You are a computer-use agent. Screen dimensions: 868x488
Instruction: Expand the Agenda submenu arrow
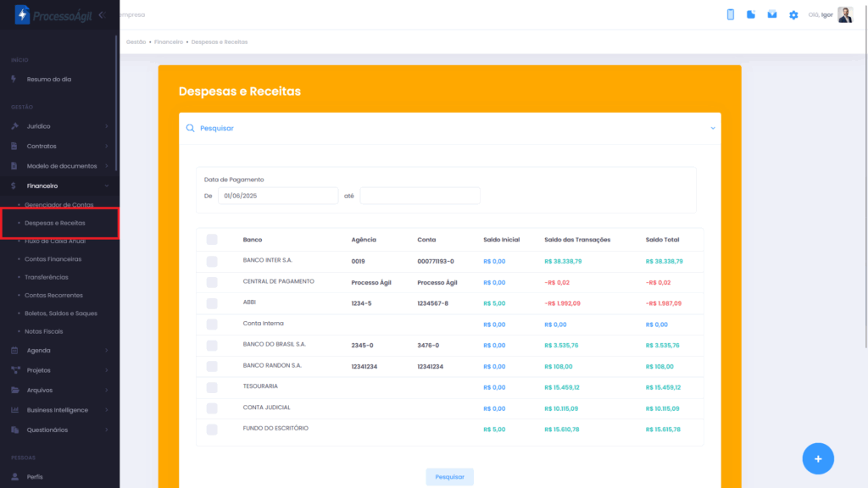[x=107, y=350]
